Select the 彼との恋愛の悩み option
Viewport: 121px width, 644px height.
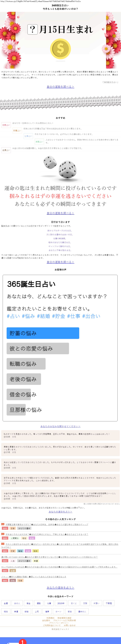(x=38, y=348)
